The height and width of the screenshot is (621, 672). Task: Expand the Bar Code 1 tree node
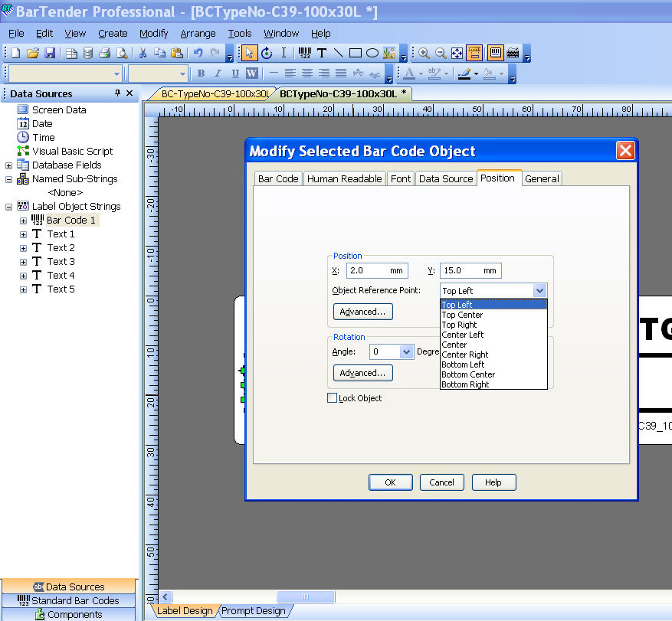23,221
